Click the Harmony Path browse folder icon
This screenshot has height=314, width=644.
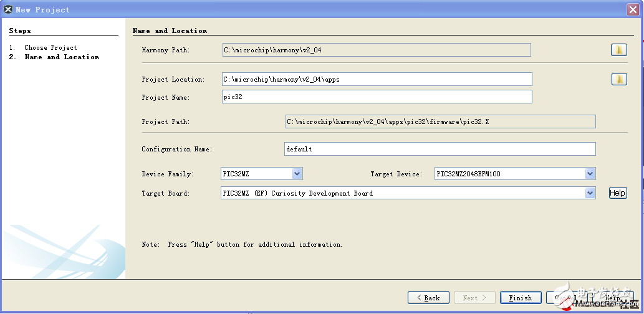pyautogui.click(x=618, y=50)
